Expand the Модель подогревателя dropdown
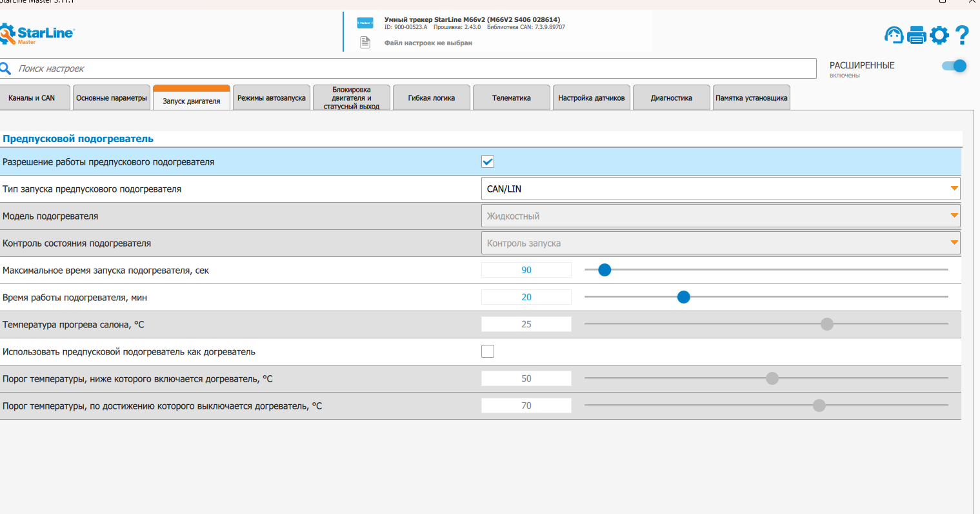Image resolution: width=980 pixels, height=514 pixels. 720,216
